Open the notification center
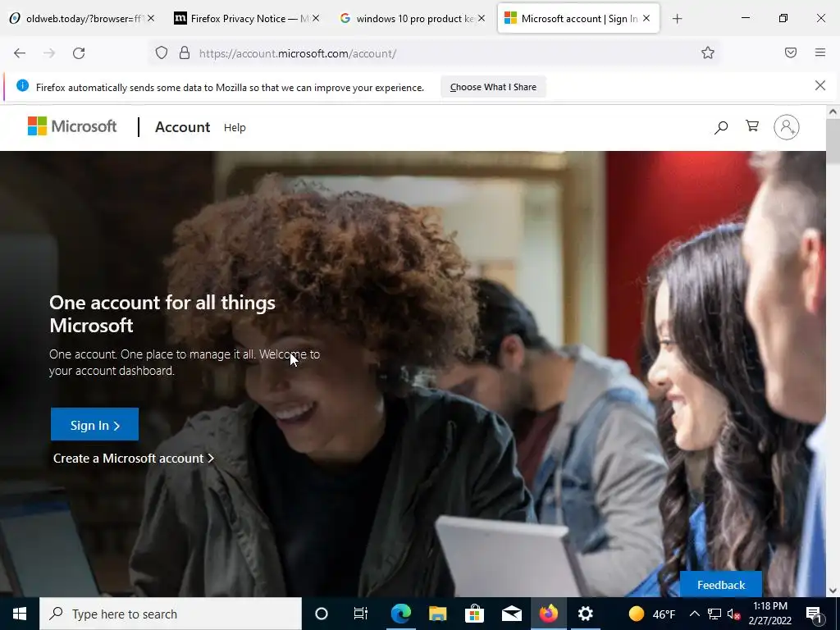Image resolution: width=840 pixels, height=630 pixels. tap(815, 614)
